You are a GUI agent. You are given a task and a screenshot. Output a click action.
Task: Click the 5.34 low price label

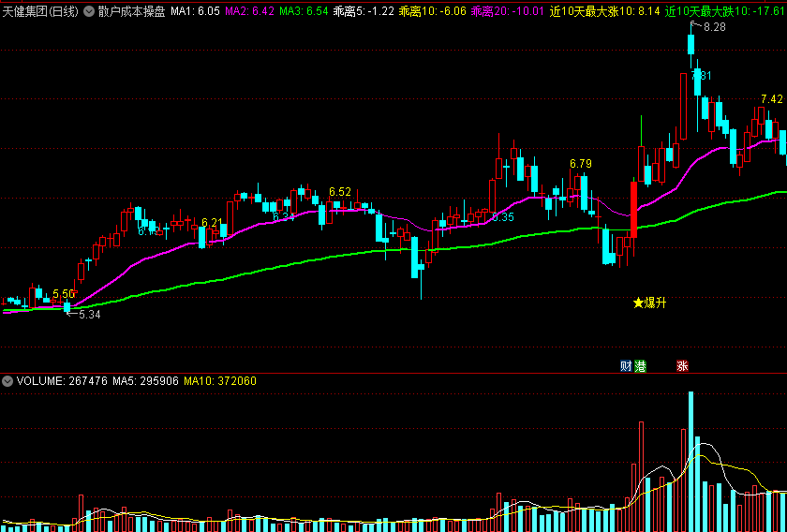[x=90, y=315]
